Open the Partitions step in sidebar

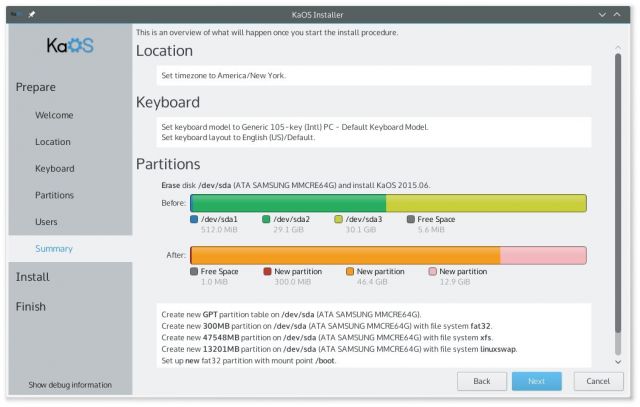54,195
